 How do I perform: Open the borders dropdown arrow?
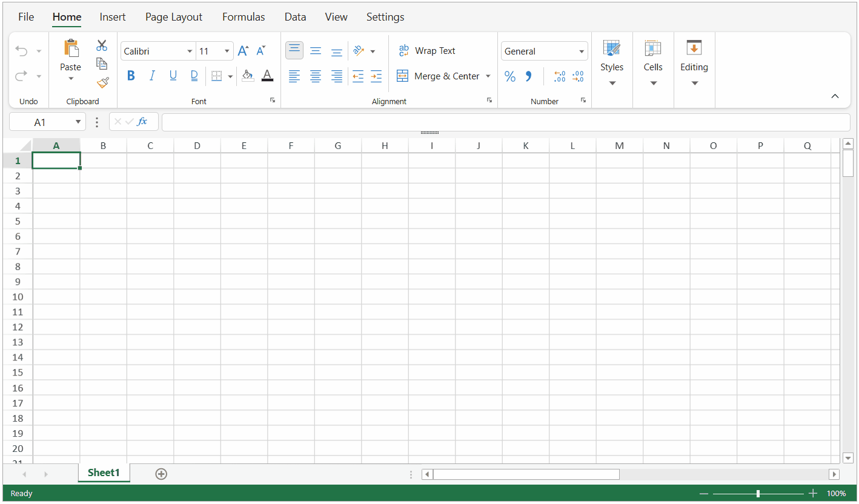[230, 76]
